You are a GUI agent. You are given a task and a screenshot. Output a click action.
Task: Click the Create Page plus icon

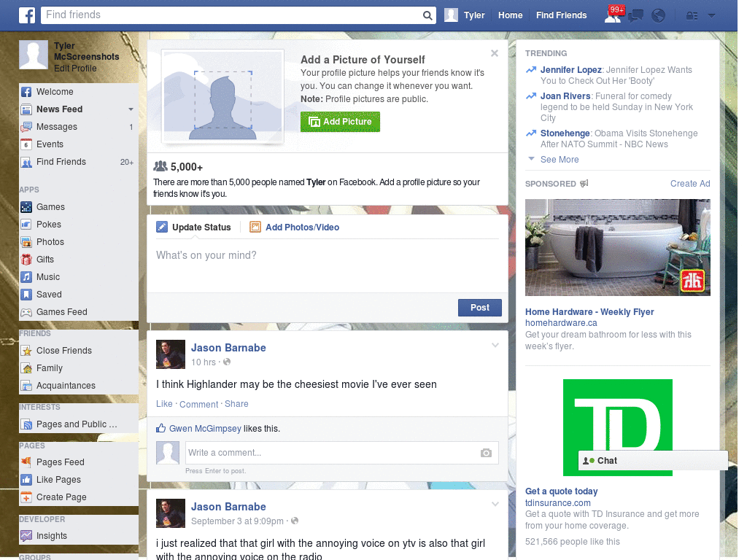click(26, 497)
